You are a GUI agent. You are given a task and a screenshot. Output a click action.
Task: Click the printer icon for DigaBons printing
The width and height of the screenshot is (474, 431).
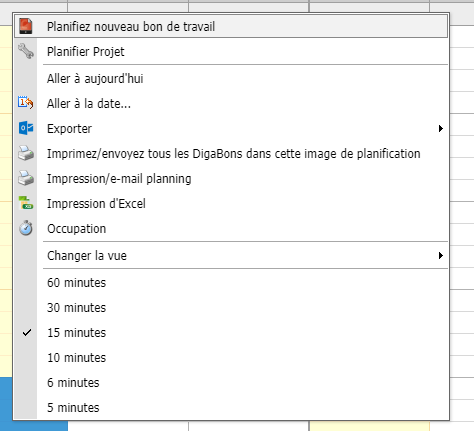(26, 153)
